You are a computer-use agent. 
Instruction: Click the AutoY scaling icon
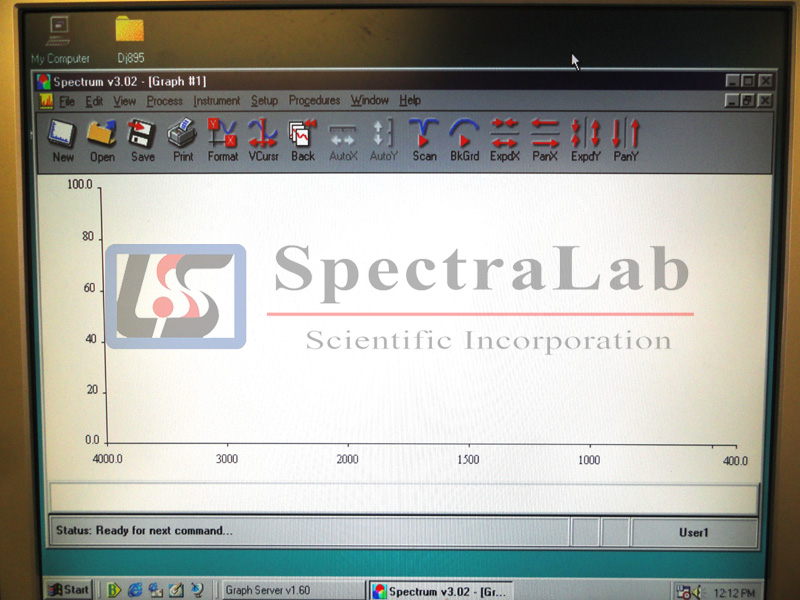click(383, 140)
